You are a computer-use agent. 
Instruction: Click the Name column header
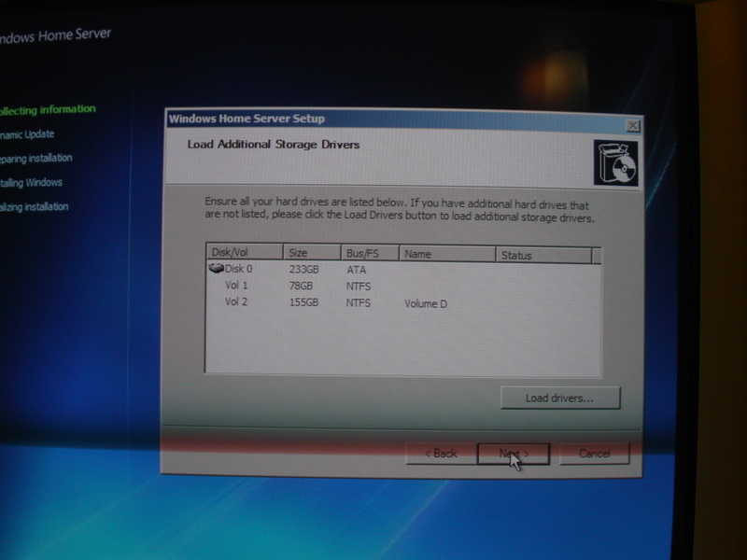[447, 254]
